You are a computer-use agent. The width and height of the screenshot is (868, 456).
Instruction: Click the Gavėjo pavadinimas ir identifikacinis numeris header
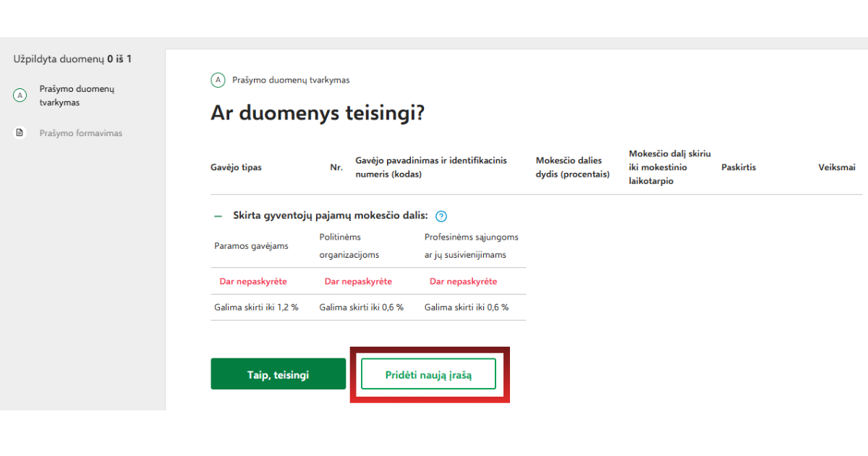tap(431, 167)
